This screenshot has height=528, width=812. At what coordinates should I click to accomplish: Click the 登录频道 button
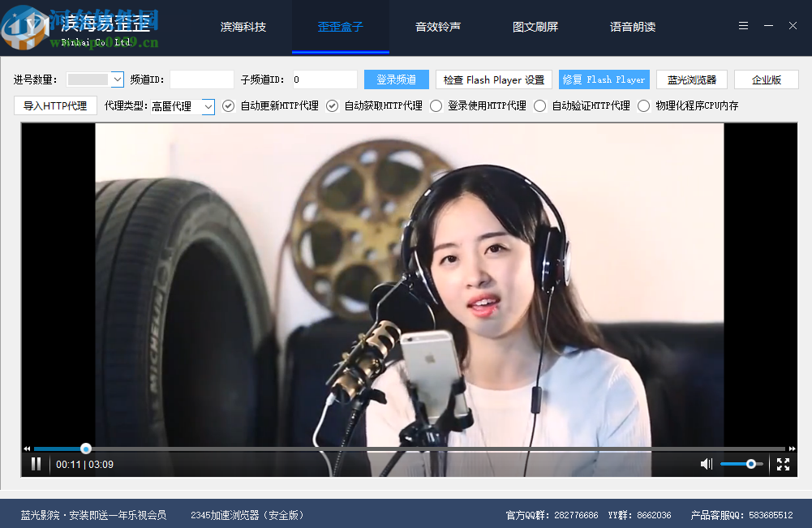click(396, 79)
